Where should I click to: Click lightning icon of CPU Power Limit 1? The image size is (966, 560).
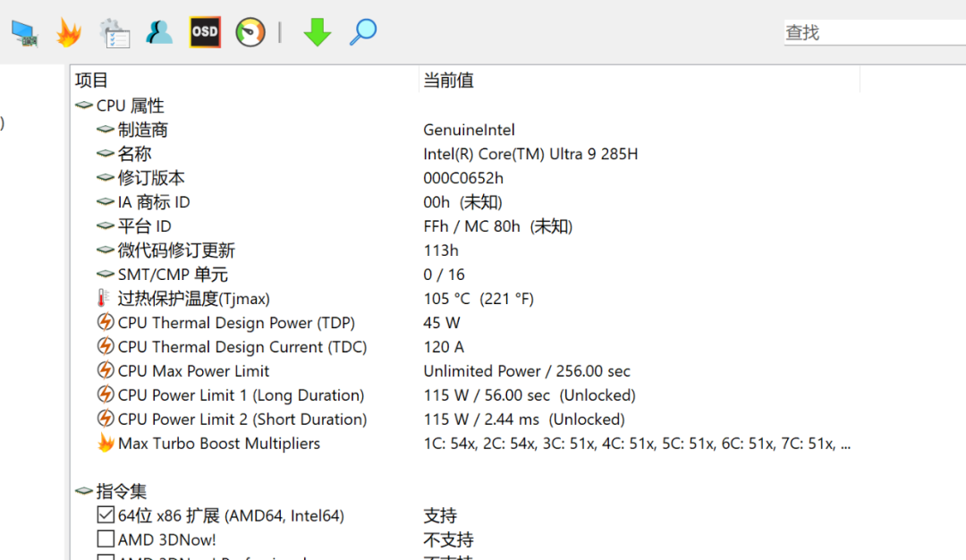[x=106, y=395]
